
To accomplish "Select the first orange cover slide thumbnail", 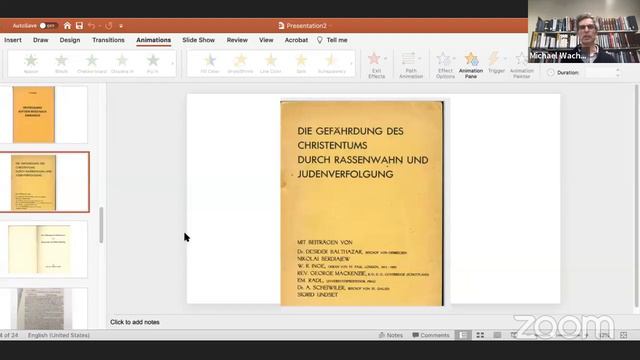I will coord(44,114).
